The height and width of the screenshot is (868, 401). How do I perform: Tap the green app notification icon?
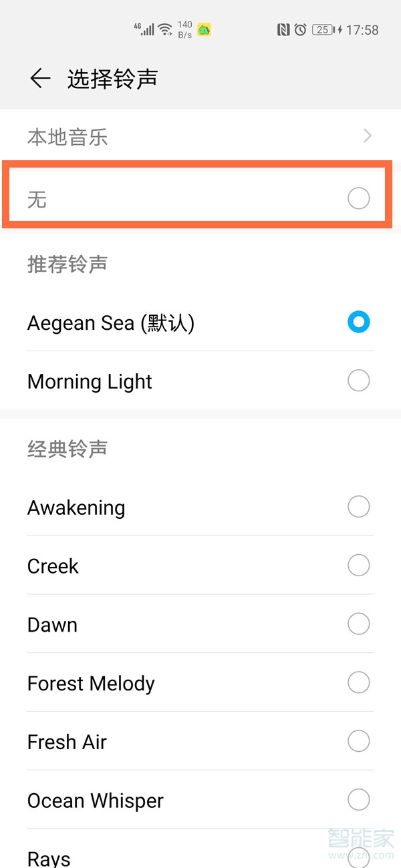(x=204, y=29)
